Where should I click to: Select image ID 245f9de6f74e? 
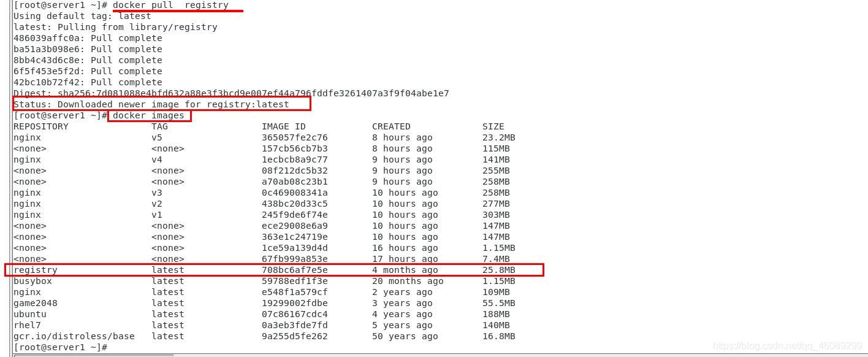[295, 215]
